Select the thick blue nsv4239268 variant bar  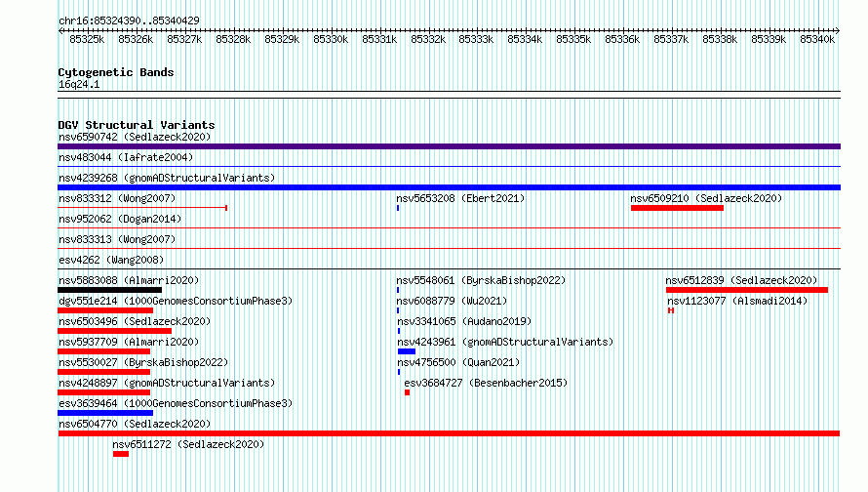coord(449,187)
